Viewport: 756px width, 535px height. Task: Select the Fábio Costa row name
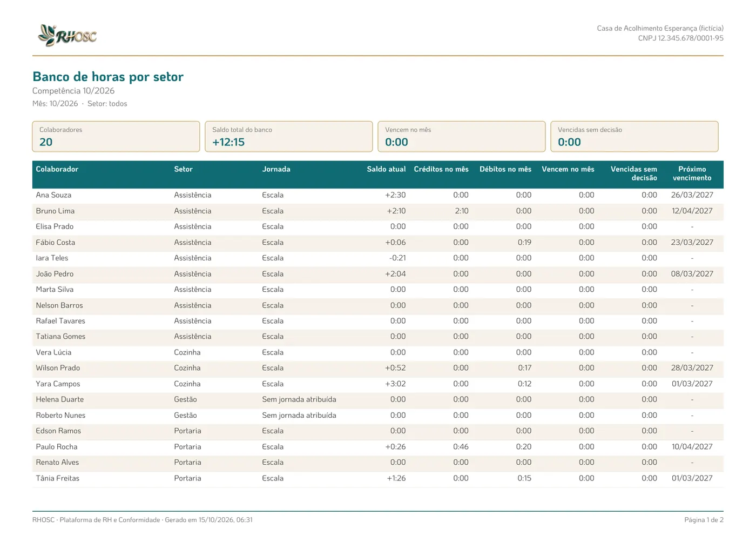point(56,243)
